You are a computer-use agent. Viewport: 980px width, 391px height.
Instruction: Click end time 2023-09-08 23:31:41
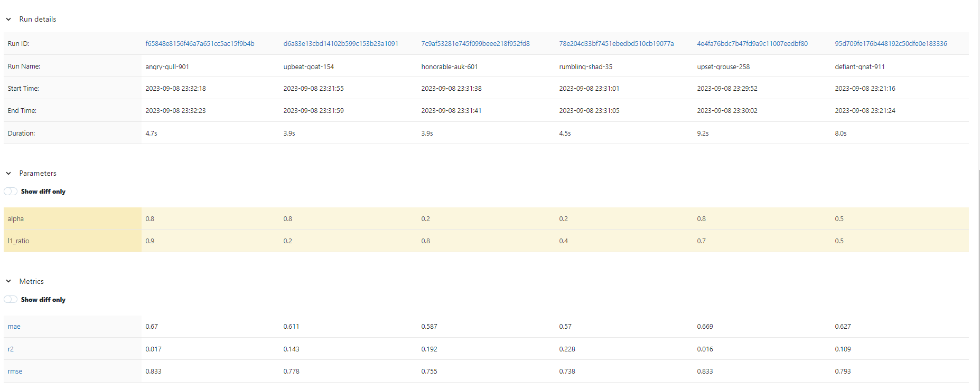click(451, 111)
